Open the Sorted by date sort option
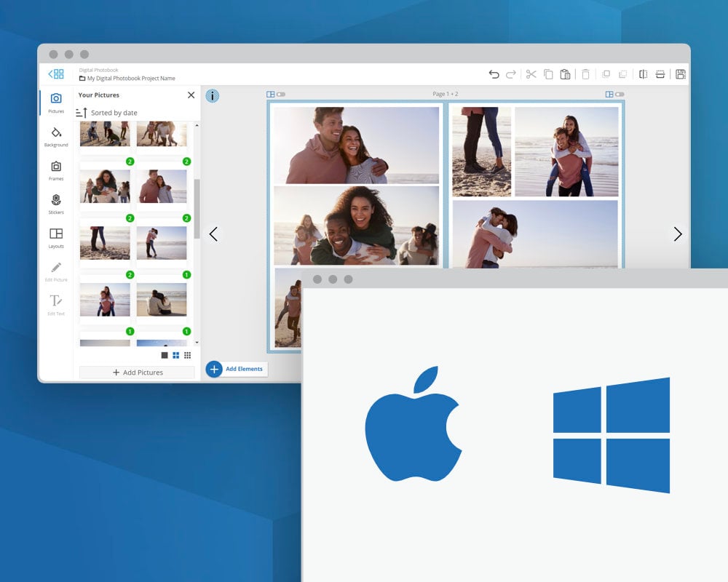 (x=107, y=113)
